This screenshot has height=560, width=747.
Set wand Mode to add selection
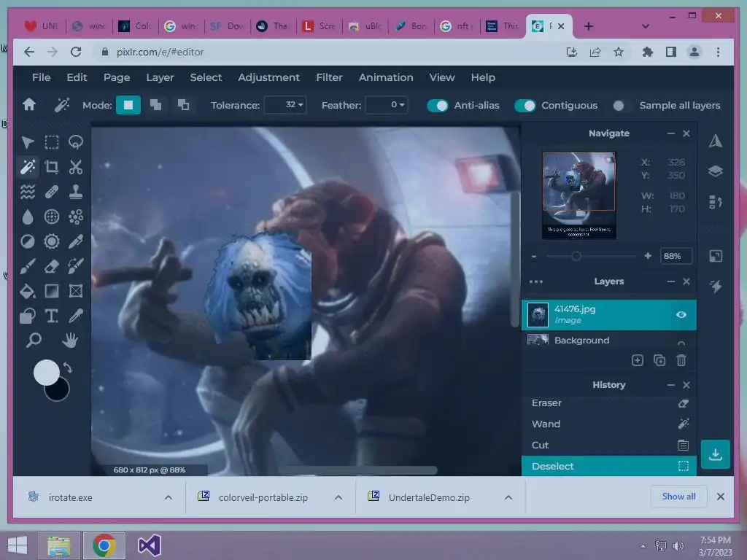[x=156, y=105]
